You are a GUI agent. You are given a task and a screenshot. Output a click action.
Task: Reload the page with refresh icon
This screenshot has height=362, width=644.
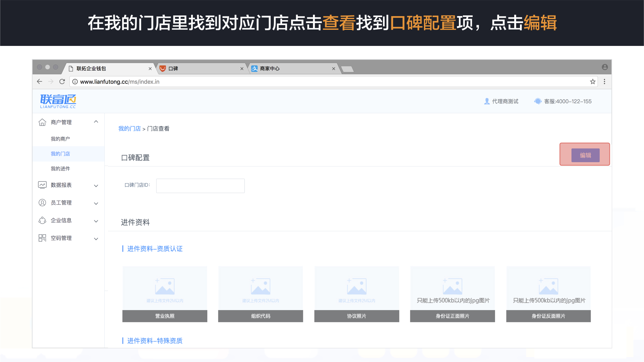62,81
